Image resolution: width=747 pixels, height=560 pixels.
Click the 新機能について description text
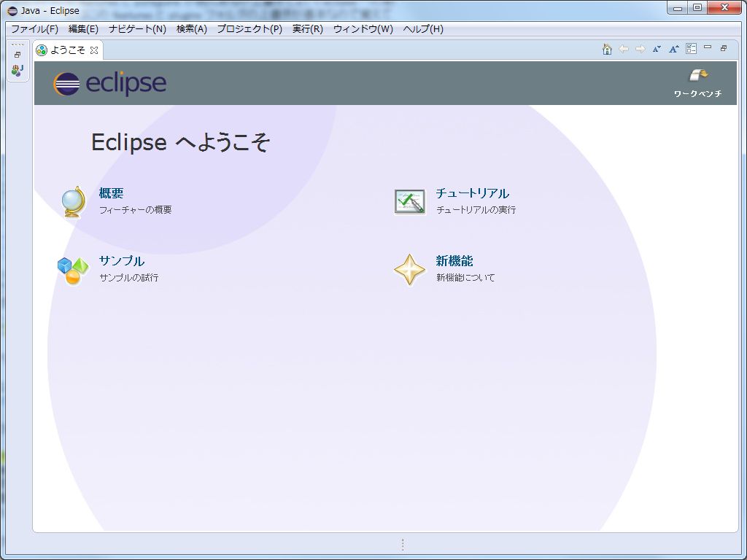point(465,278)
